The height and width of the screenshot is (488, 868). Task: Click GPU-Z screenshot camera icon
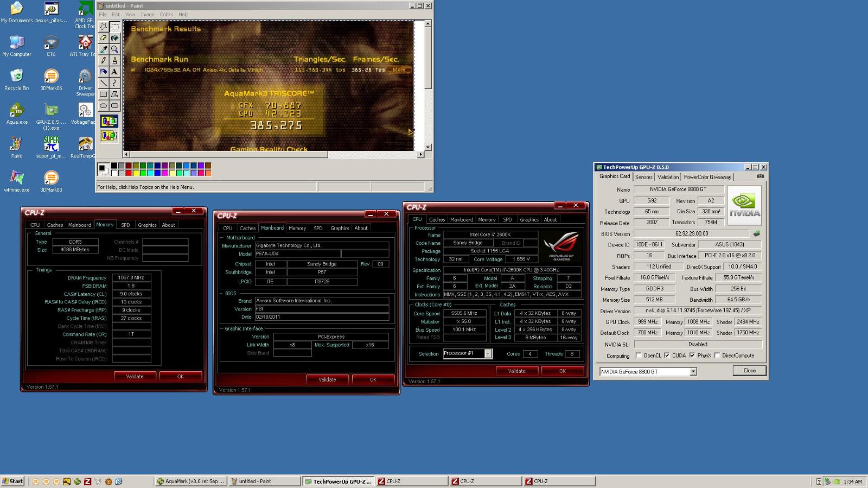coord(760,176)
